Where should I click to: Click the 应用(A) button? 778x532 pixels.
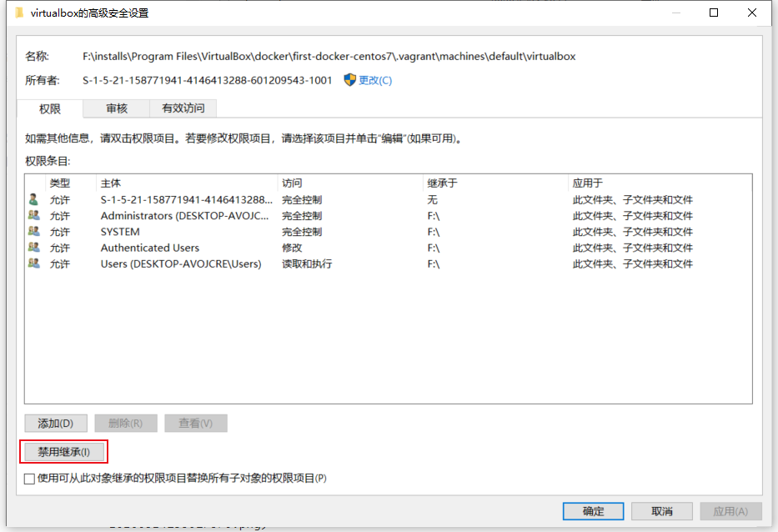pos(730,511)
